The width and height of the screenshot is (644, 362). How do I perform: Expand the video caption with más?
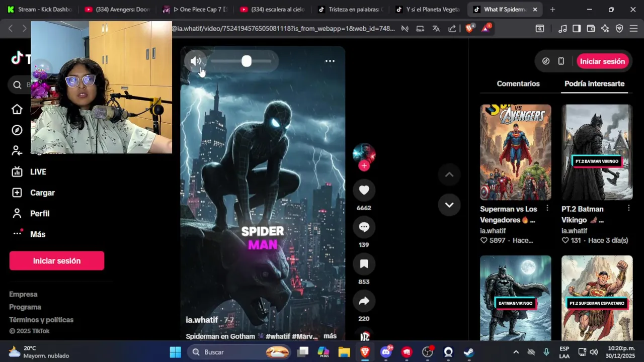[x=330, y=336]
